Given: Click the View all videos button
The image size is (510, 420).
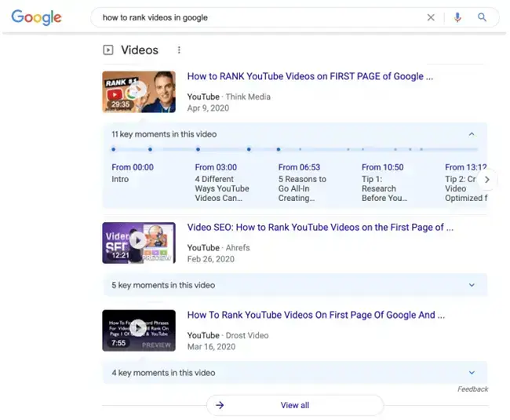Looking at the screenshot, I should coord(295,405).
